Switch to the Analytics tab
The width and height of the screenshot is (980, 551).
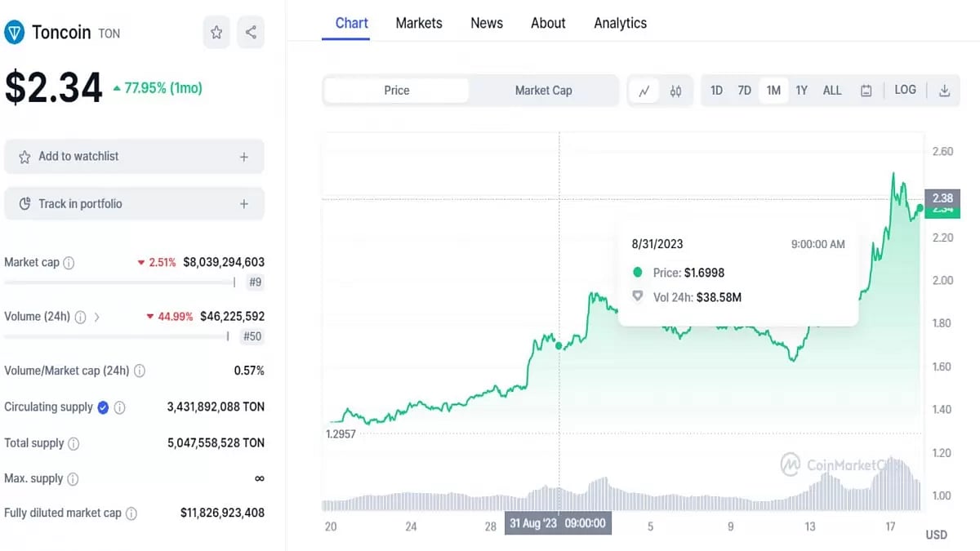click(620, 23)
